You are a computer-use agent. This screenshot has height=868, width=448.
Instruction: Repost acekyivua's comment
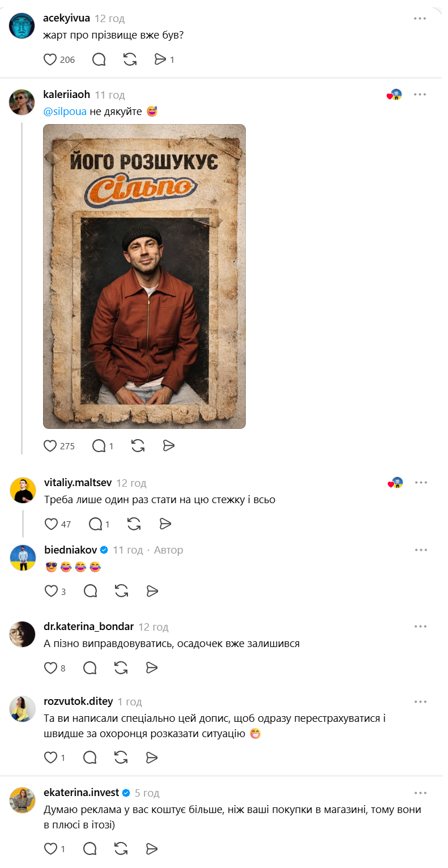pos(130,59)
